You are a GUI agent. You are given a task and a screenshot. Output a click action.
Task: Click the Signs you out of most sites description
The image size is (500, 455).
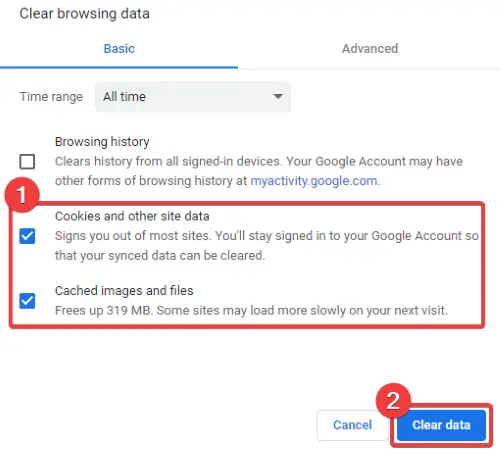pos(267,246)
